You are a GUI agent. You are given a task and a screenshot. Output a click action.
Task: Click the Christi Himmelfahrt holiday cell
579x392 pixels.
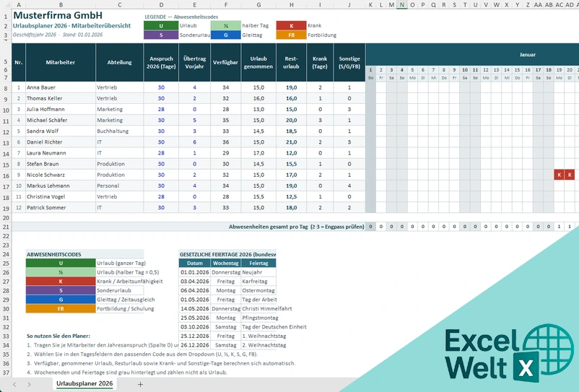pyautogui.click(x=267, y=308)
